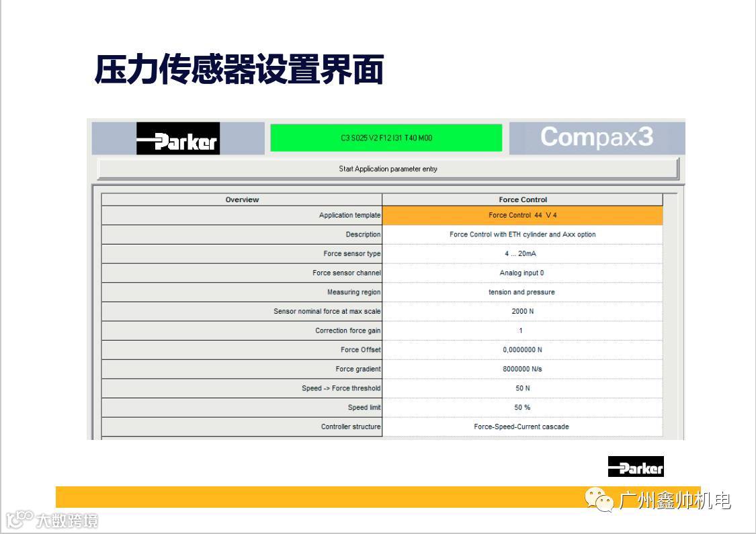Click the 8000000 N/s value
756x534 pixels.
(522, 369)
